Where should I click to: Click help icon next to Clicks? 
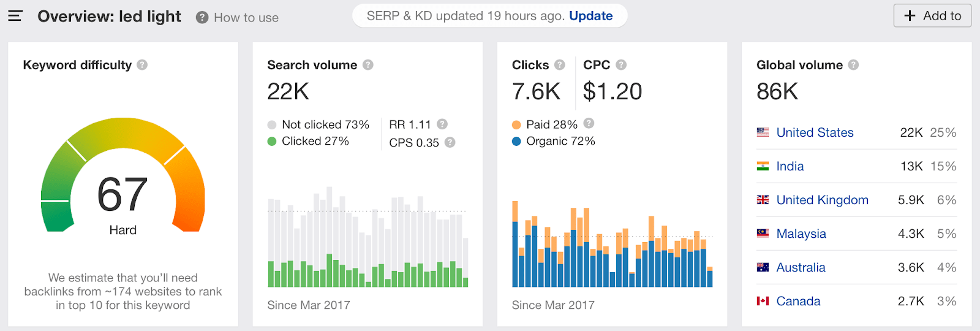[x=560, y=64]
